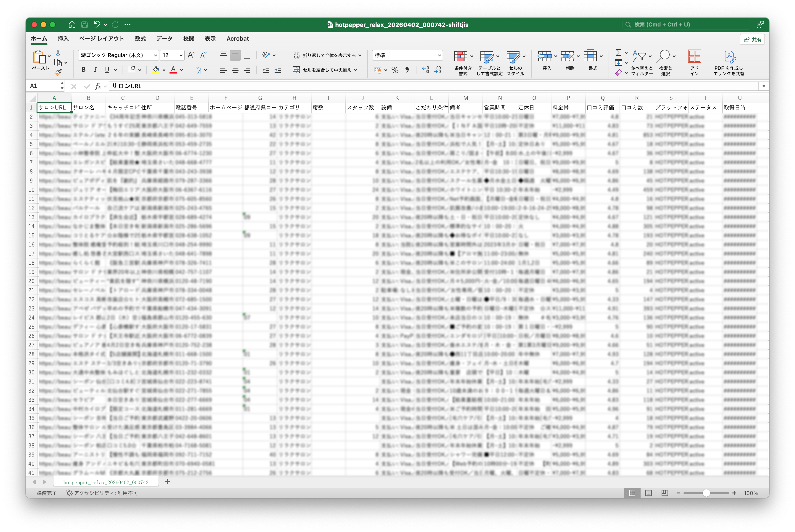Open conditional formatting (条件付き書式)
The image size is (795, 532).
tap(463, 63)
